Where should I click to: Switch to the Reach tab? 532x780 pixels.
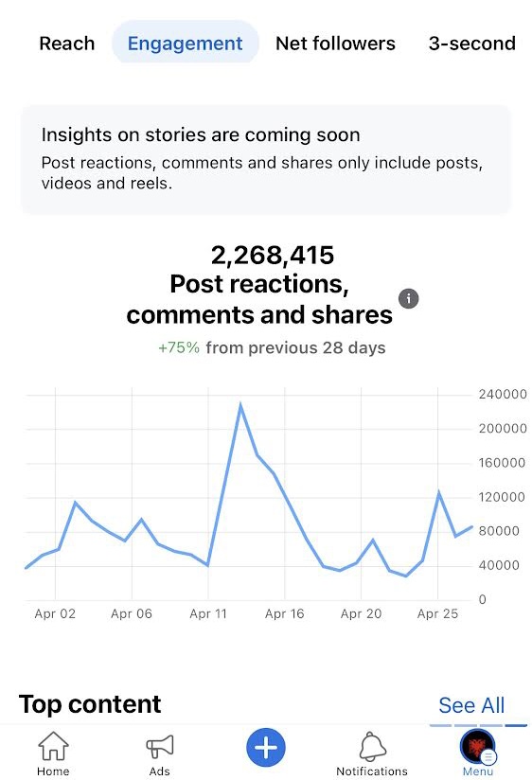pos(66,44)
